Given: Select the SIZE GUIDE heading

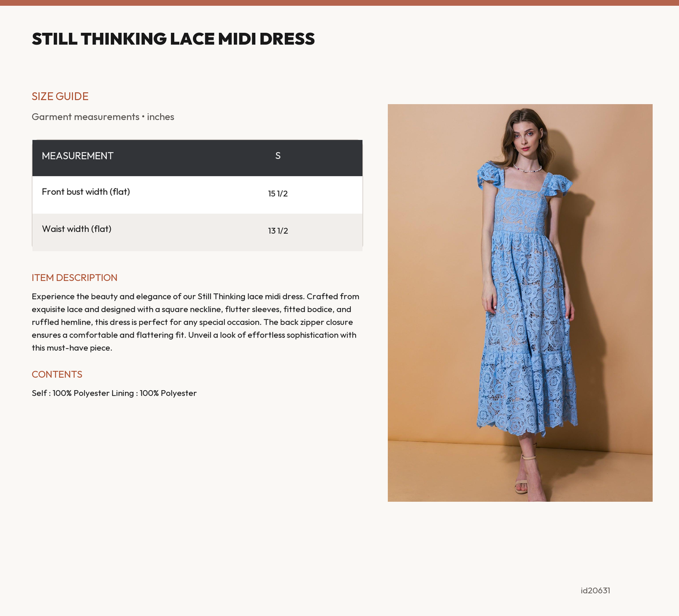Looking at the screenshot, I should click(60, 96).
